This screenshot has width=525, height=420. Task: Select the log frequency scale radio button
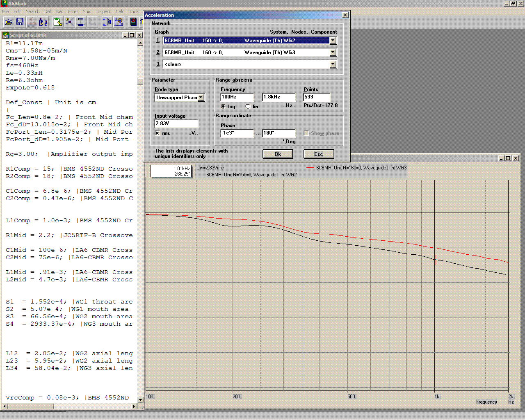(x=223, y=107)
